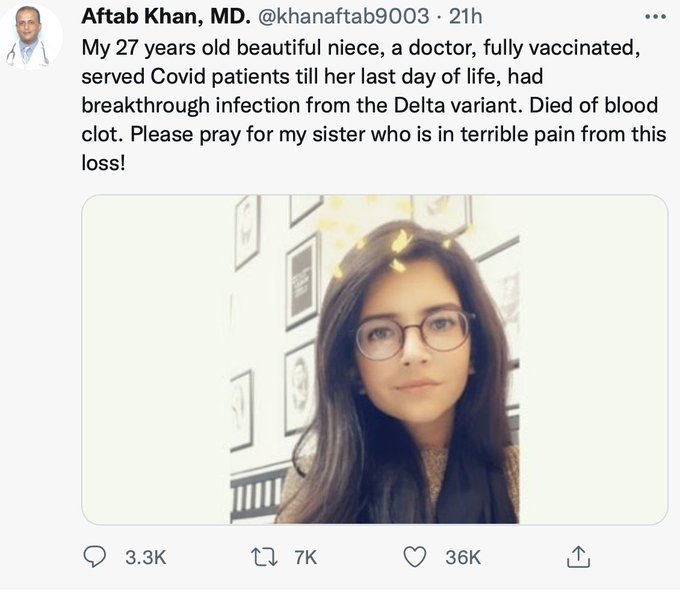Visit the @khanaftab9003 handle

(x=347, y=17)
